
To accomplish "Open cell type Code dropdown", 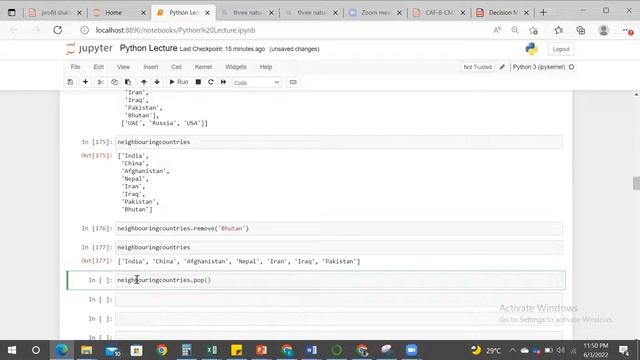I will 257,82.
